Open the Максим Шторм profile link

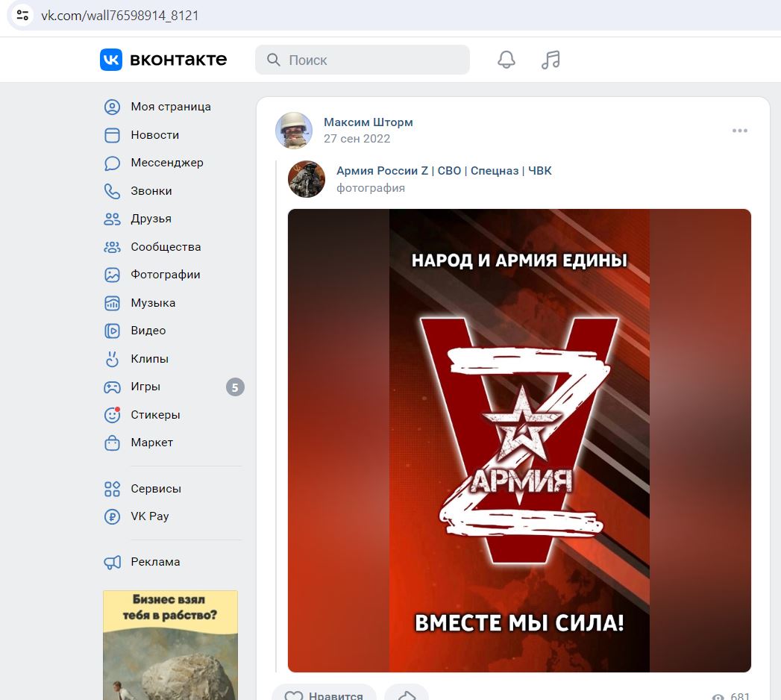click(x=368, y=122)
